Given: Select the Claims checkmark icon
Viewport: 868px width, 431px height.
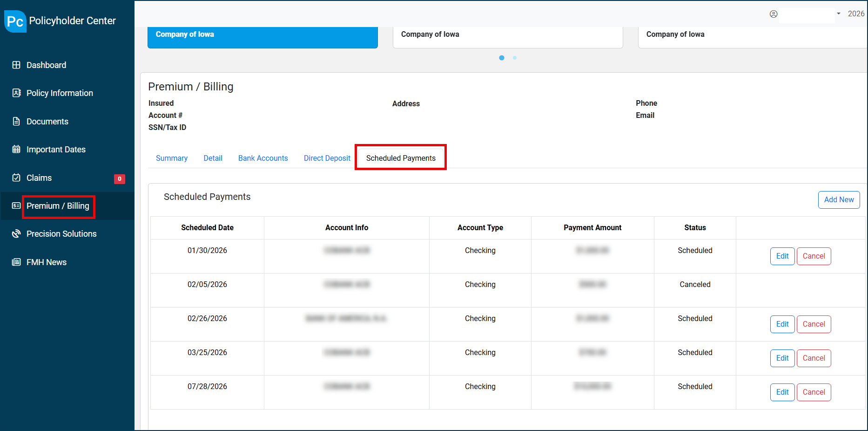Looking at the screenshot, I should point(16,178).
